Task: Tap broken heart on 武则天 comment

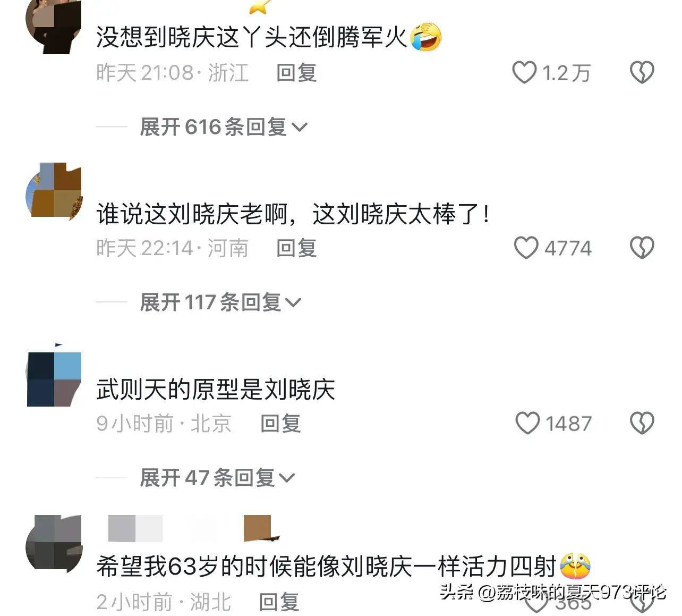Action: pos(642,423)
